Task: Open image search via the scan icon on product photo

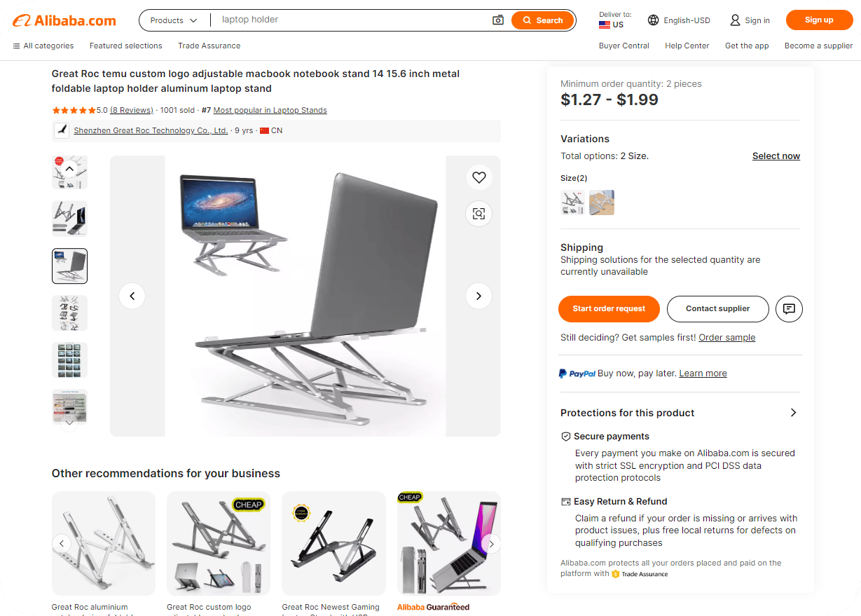Action: point(478,214)
